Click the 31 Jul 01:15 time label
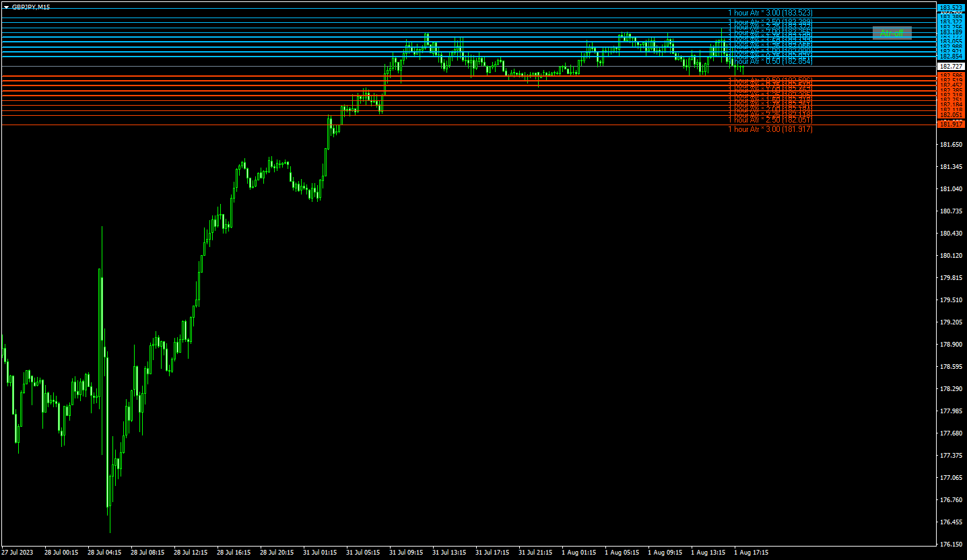Screen dimensions: 967x560 320,553
